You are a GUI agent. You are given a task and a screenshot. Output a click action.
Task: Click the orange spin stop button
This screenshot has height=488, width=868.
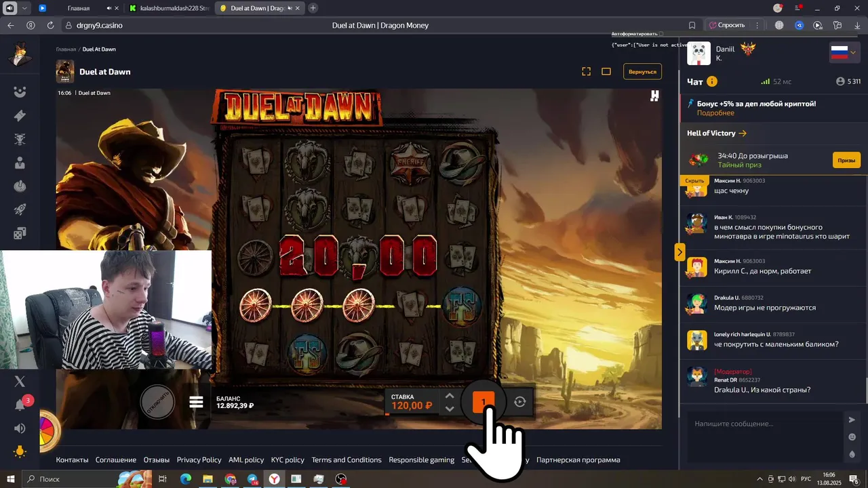pos(484,402)
